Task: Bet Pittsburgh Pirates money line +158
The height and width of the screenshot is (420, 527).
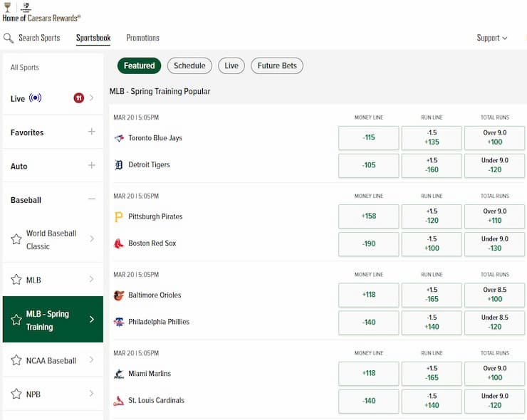Action: coord(369,216)
